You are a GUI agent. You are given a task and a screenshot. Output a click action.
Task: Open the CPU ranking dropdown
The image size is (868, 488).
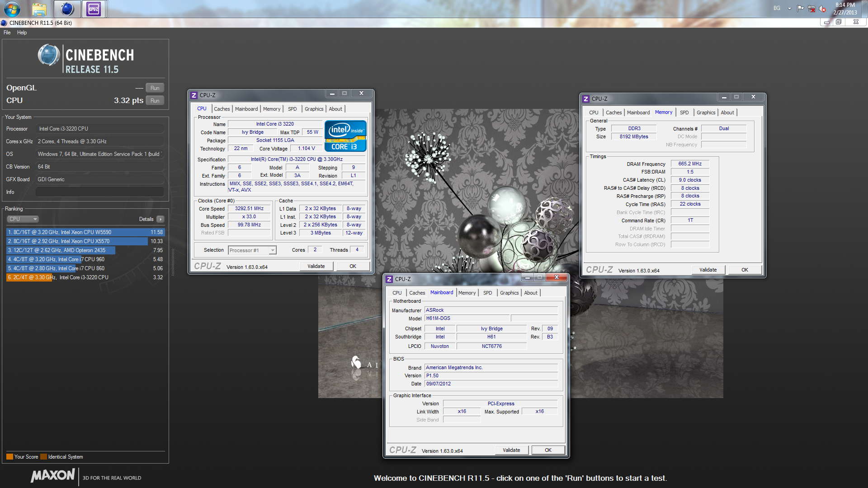coord(23,219)
